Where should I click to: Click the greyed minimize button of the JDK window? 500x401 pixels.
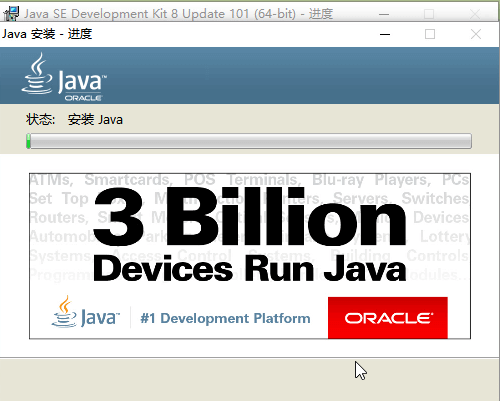384,14
